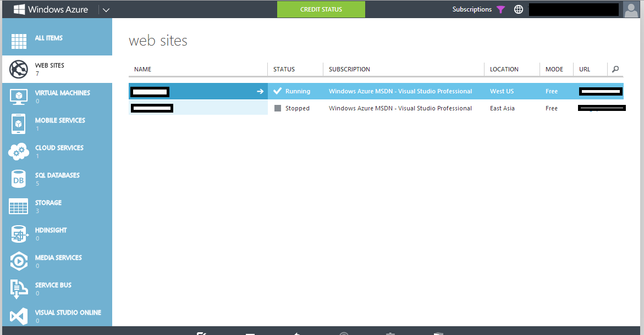Click the Media Services icon

pyautogui.click(x=19, y=261)
